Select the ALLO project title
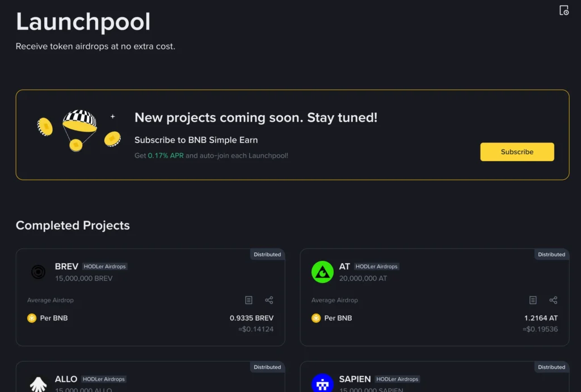The height and width of the screenshot is (392, 581). click(66, 379)
